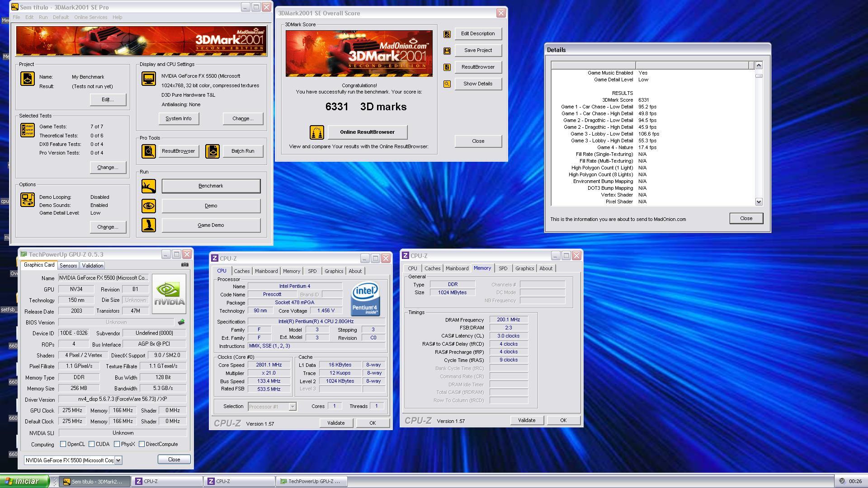Image resolution: width=868 pixels, height=488 pixels.
Task: Click the Iniciar start button
Action: (25, 481)
